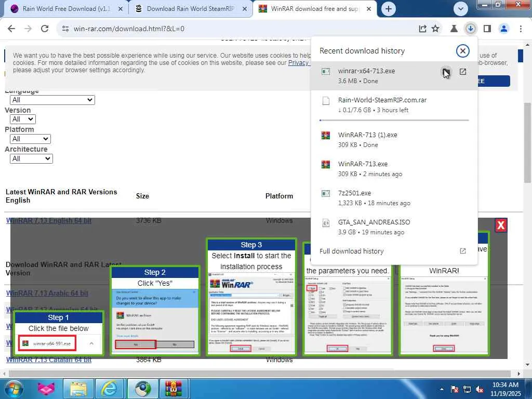The image size is (532, 399).
Task: Open winrar-x64-713.exe in new tab icon
Action: tap(462, 72)
